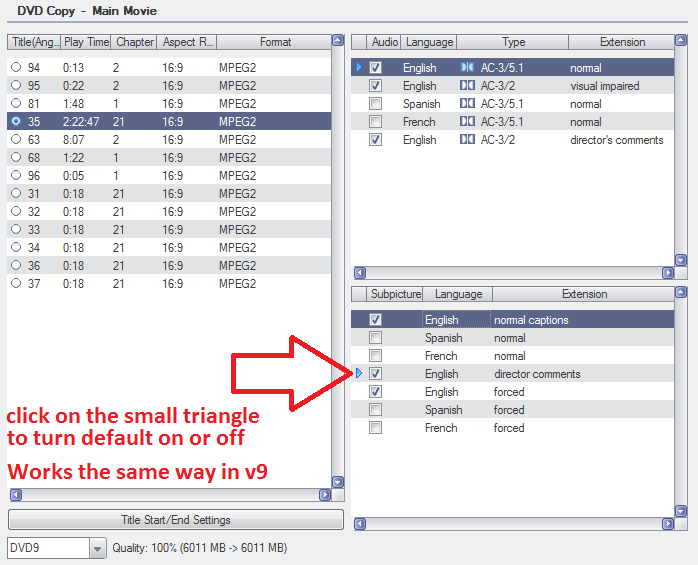This screenshot has height=565, width=698.
Task: Select the 2:22:47 play time title row
Action: click(169, 121)
